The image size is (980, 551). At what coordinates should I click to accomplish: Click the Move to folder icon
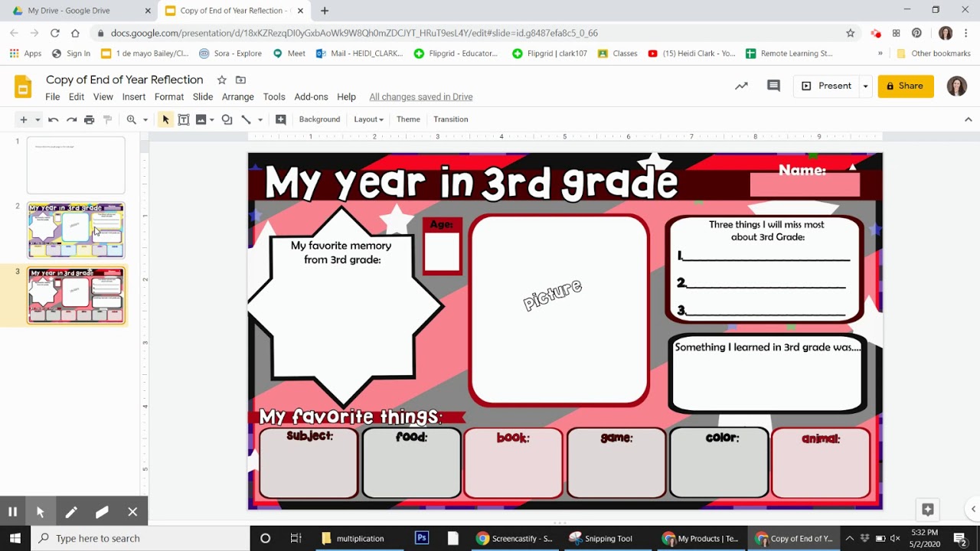pyautogui.click(x=240, y=80)
